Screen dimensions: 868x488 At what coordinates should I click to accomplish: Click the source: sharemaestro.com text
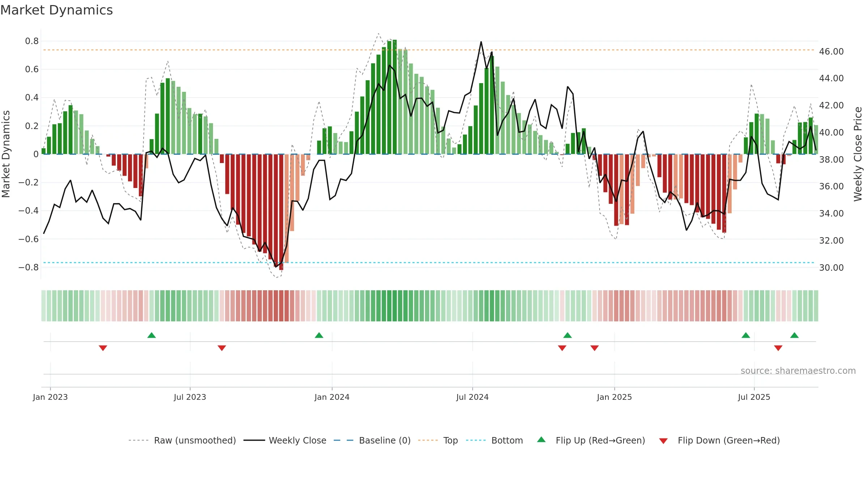click(x=798, y=371)
